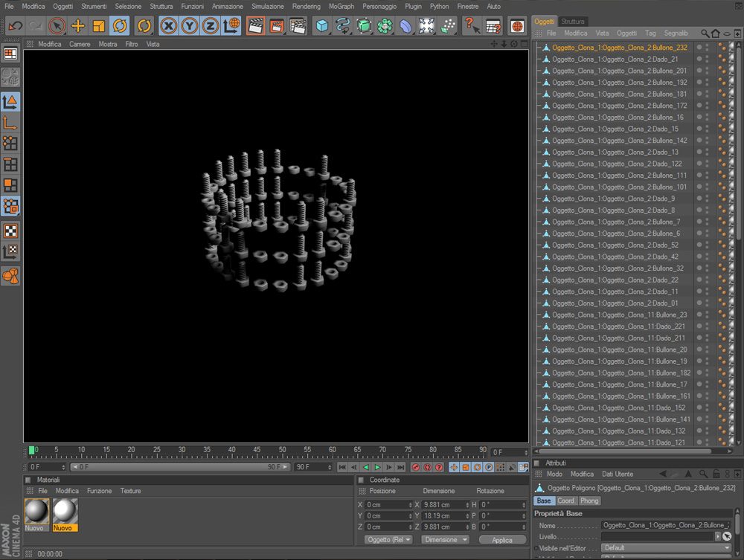
Task: Open the MoGraph menu
Action: pos(341,6)
